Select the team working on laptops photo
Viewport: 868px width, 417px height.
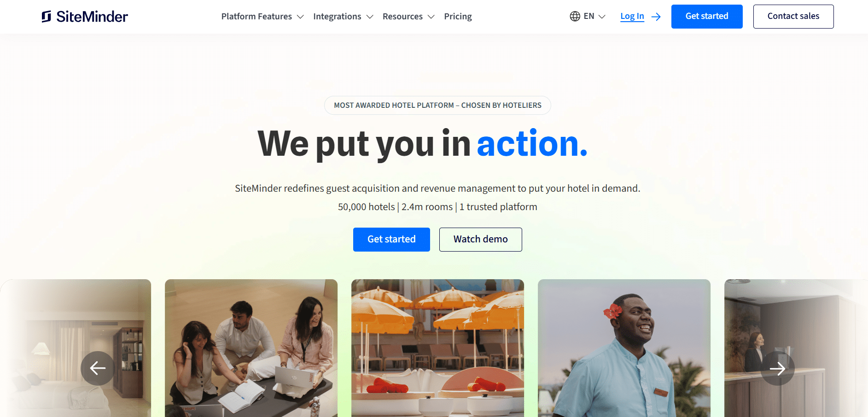point(251,348)
